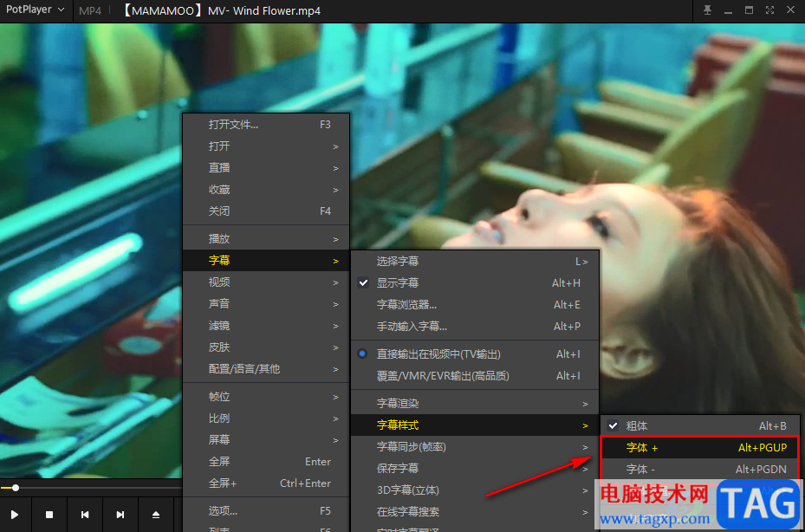The image size is (805, 532).
Task: Click the MP4 format label
Action: [90, 10]
